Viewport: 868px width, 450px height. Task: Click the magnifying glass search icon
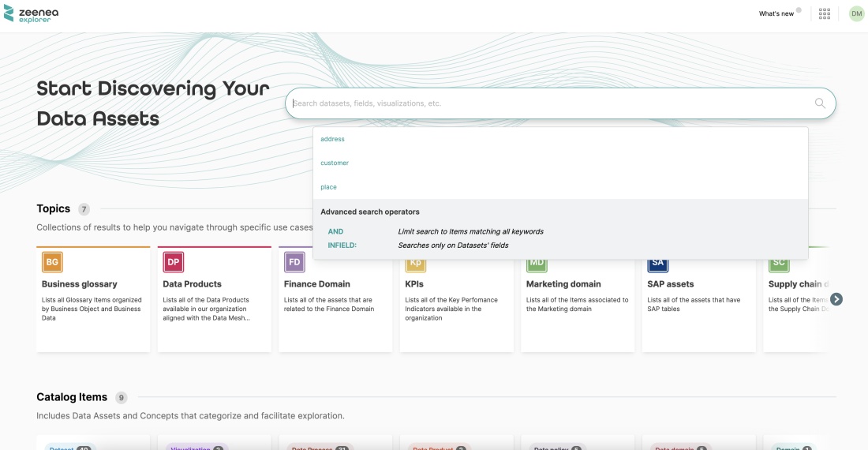(820, 103)
